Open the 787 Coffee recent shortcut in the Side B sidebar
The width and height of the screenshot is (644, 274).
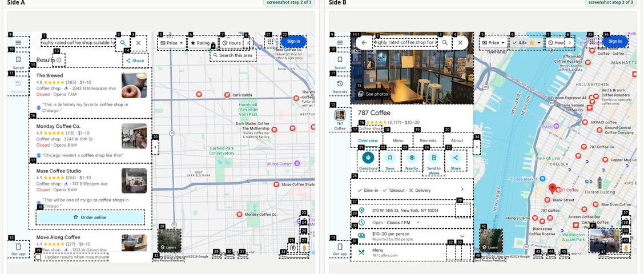[340, 119]
